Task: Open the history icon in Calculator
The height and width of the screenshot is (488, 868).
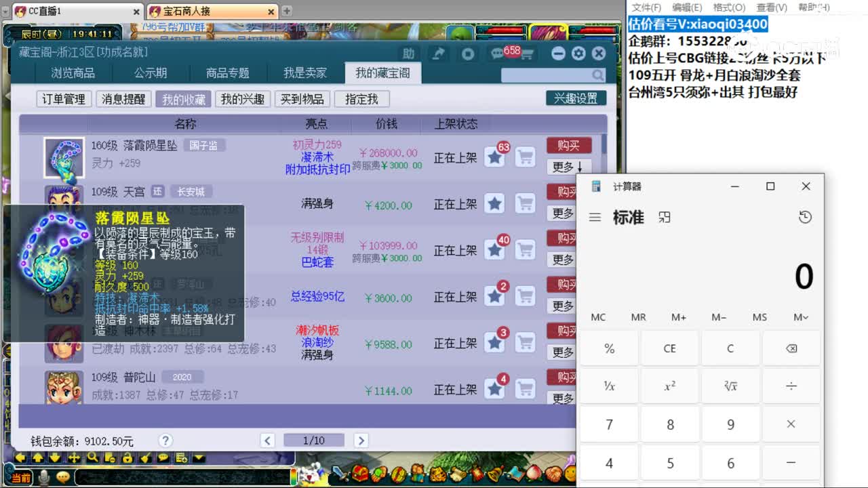Action: tap(805, 218)
